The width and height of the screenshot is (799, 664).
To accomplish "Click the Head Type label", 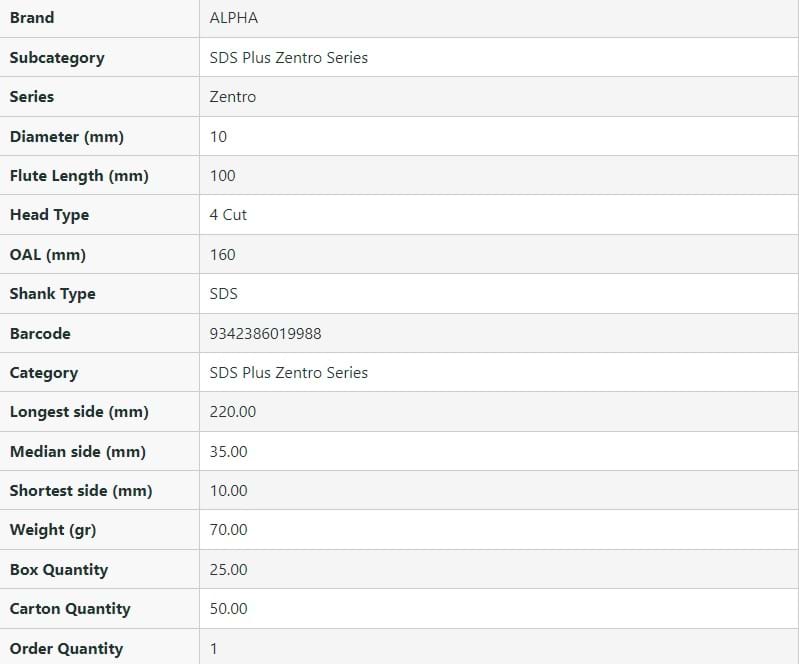I will 49,215.
